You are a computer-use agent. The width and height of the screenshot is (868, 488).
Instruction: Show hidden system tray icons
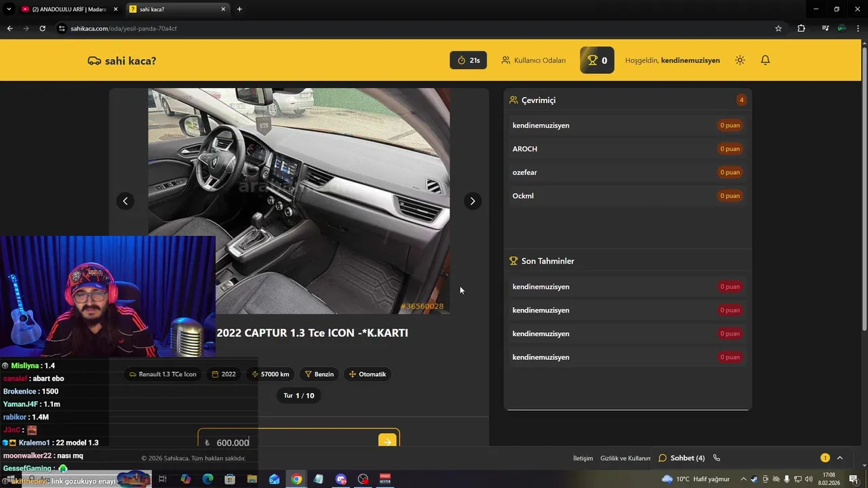(743, 479)
